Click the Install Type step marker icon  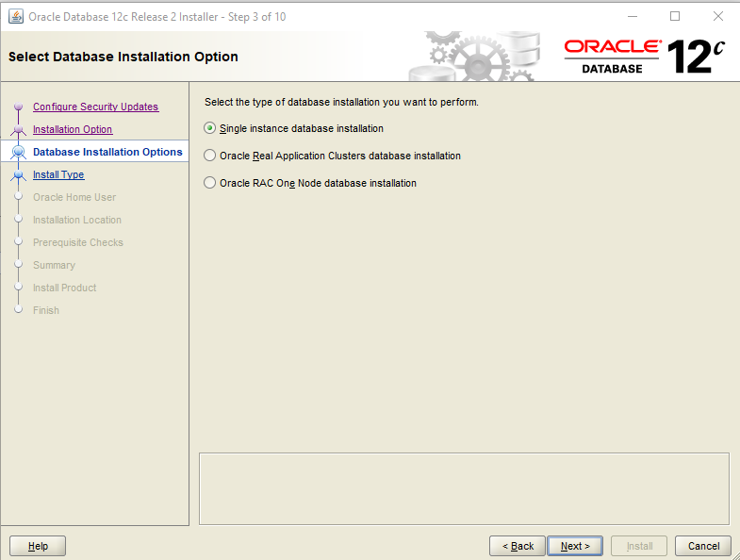(x=19, y=174)
